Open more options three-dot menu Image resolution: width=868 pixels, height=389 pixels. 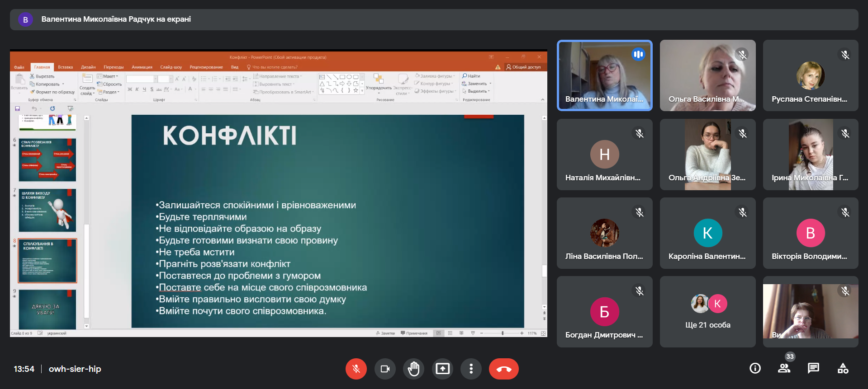click(x=471, y=369)
